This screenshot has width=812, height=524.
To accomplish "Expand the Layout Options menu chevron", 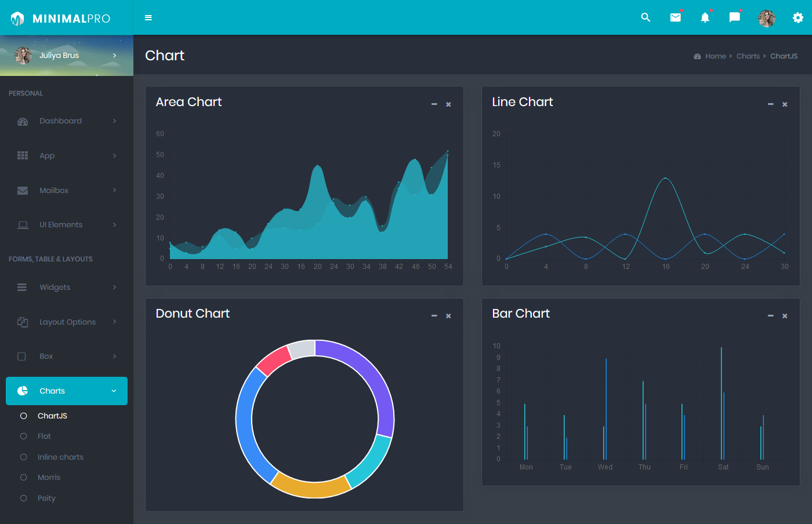I will pyautogui.click(x=114, y=322).
